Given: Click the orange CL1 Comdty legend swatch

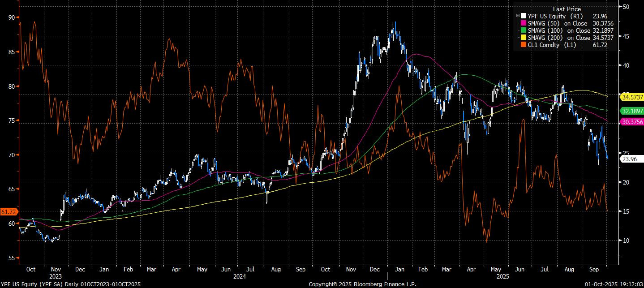Looking at the screenshot, I should [523, 45].
